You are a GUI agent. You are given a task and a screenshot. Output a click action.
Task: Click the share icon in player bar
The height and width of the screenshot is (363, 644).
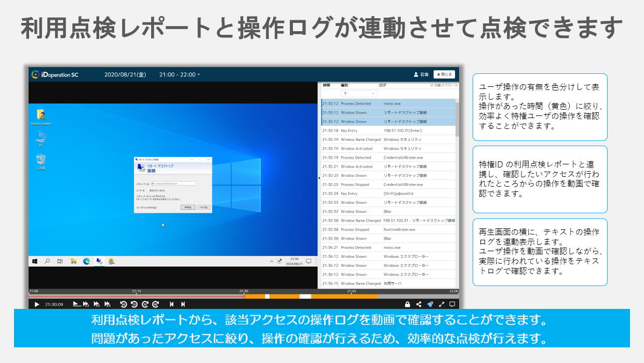(x=419, y=304)
